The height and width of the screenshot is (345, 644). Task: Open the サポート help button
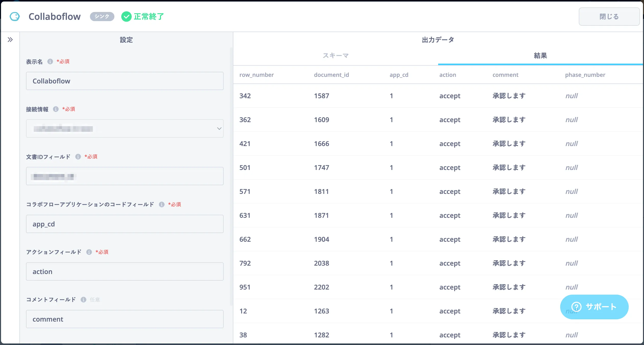pos(594,307)
